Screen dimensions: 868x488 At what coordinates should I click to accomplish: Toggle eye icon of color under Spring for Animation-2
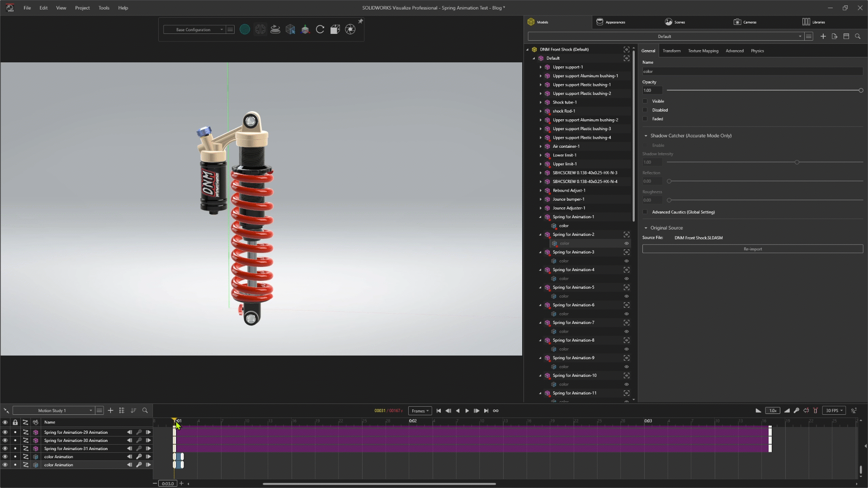[x=627, y=243]
